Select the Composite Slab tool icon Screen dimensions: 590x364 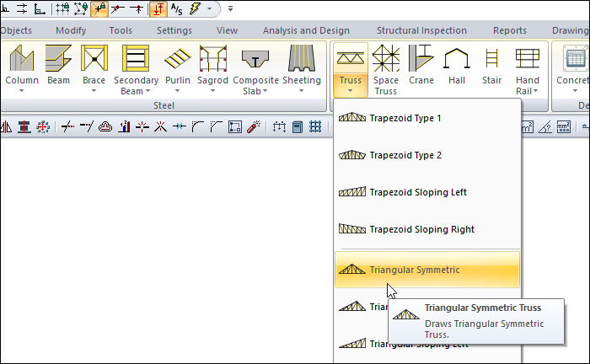coord(255,59)
